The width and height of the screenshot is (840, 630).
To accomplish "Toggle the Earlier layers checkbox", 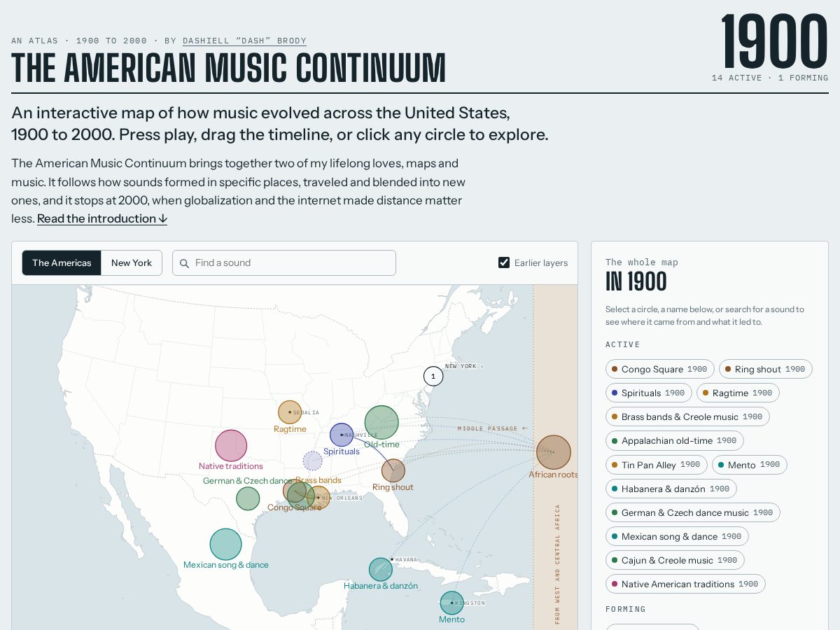I will coord(504,262).
